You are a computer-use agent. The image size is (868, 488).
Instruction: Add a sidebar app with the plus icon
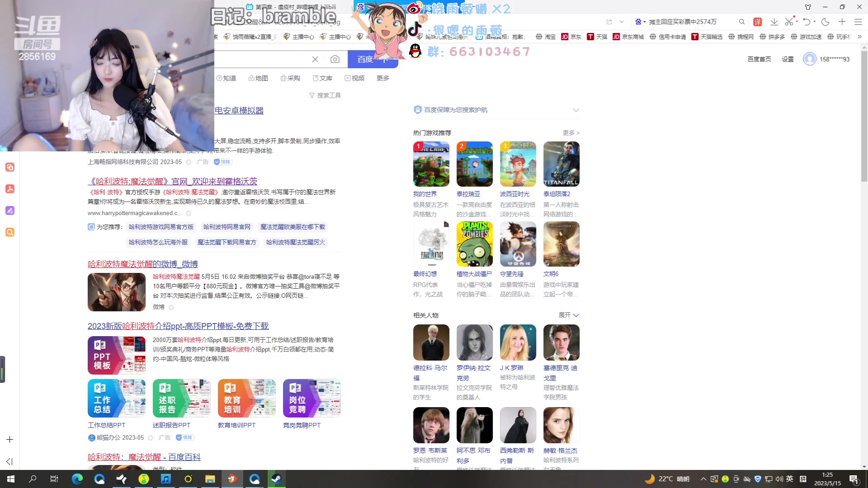coord(10,439)
